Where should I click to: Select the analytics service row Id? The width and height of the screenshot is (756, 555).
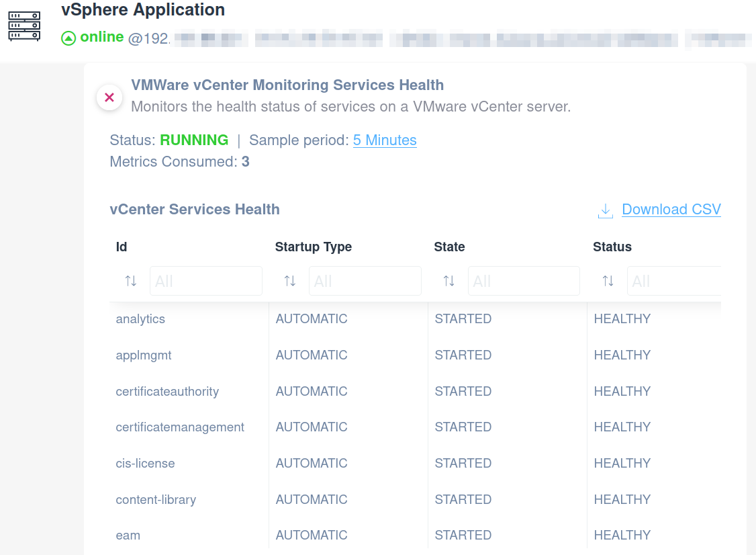pyautogui.click(x=140, y=319)
